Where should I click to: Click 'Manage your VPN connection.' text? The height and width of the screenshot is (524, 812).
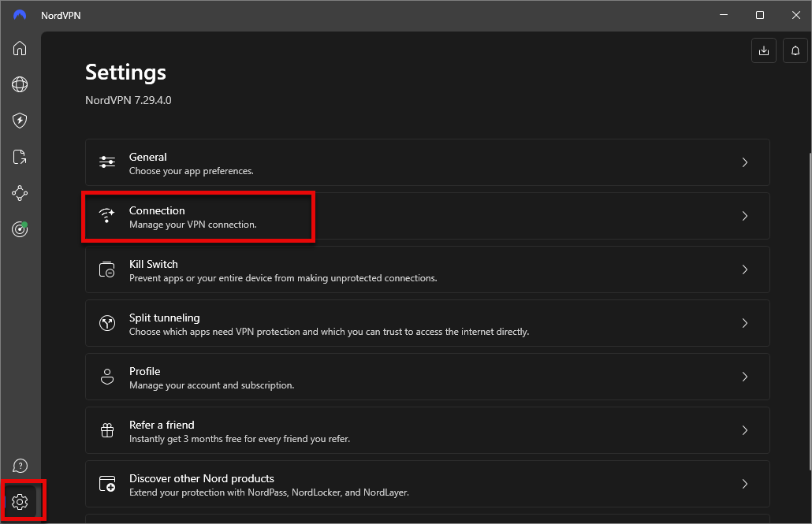192,225
